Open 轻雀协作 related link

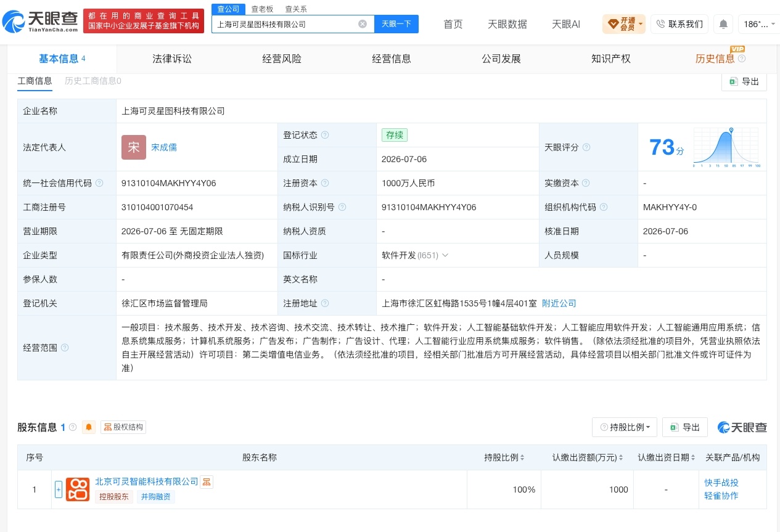click(x=721, y=496)
